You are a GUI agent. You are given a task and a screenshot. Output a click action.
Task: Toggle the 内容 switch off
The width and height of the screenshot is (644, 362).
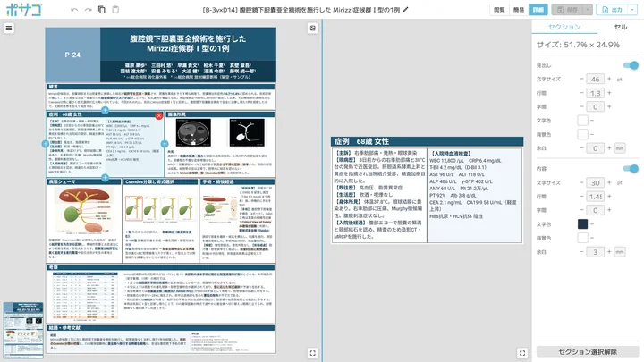[631, 169]
